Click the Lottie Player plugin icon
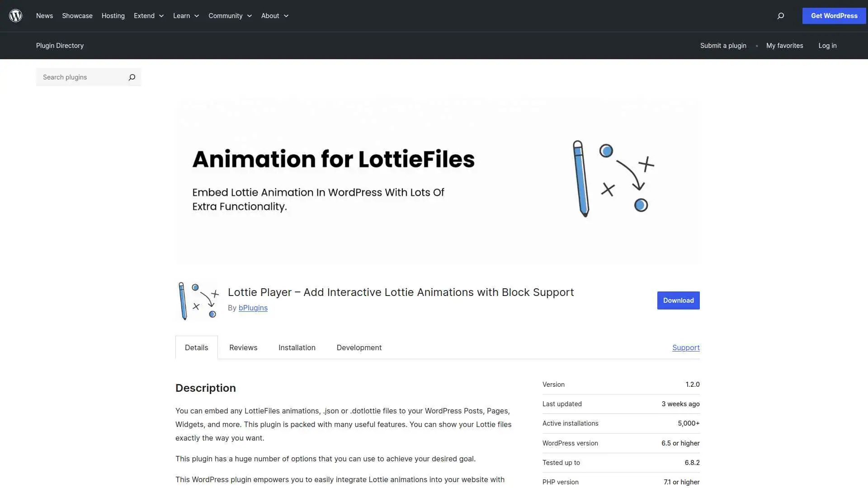The height and width of the screenshot is (488, 868). (197, 300)
